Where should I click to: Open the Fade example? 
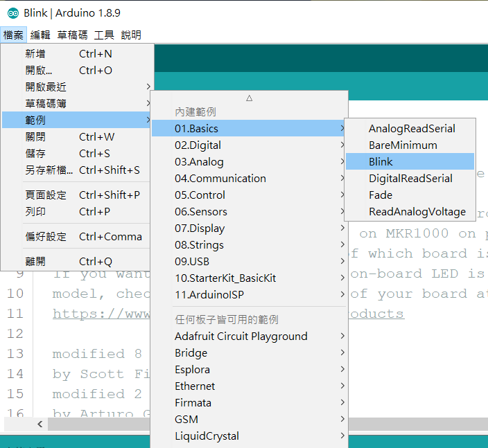(x=410, y=195)
